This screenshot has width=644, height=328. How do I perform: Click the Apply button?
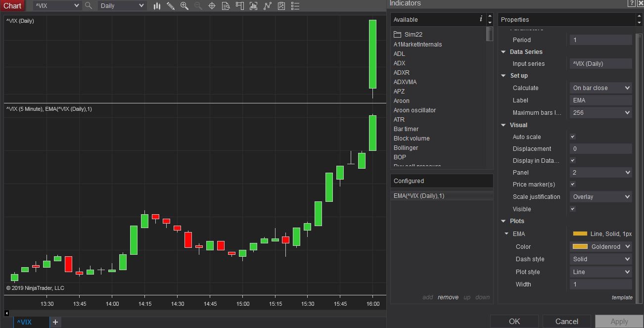[x=618, y=321]
